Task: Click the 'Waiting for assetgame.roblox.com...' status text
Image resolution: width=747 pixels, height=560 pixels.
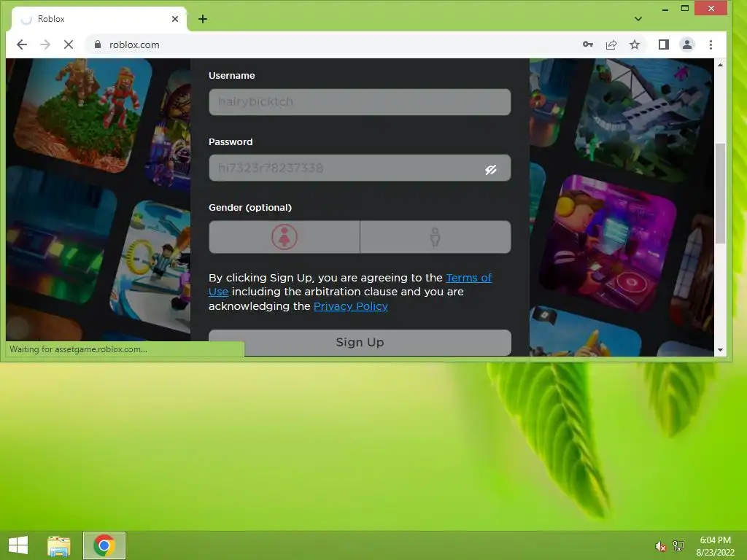Action: pos(78,349)
